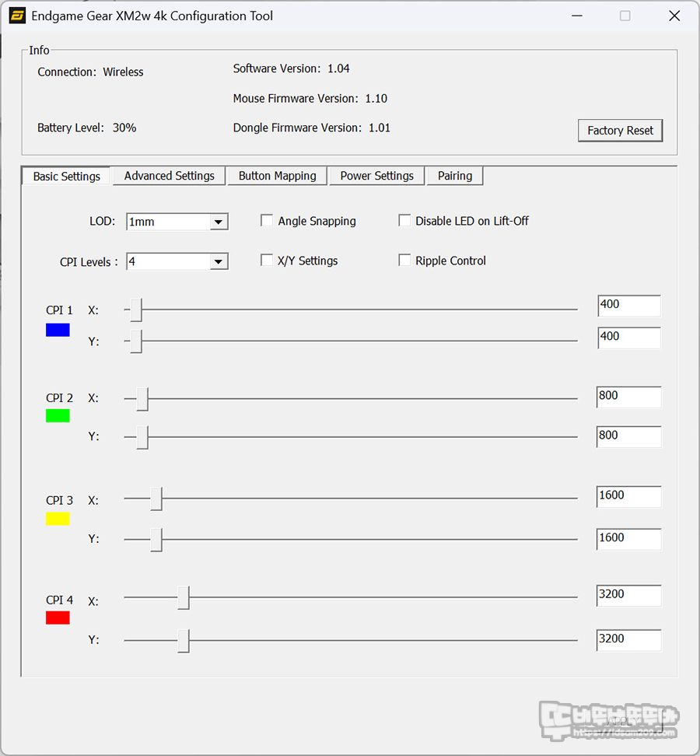700x756 pixels.
Task: Click the yellow CPI 3 color swatch
Action: pyautogui.click(x=58, y=519)
